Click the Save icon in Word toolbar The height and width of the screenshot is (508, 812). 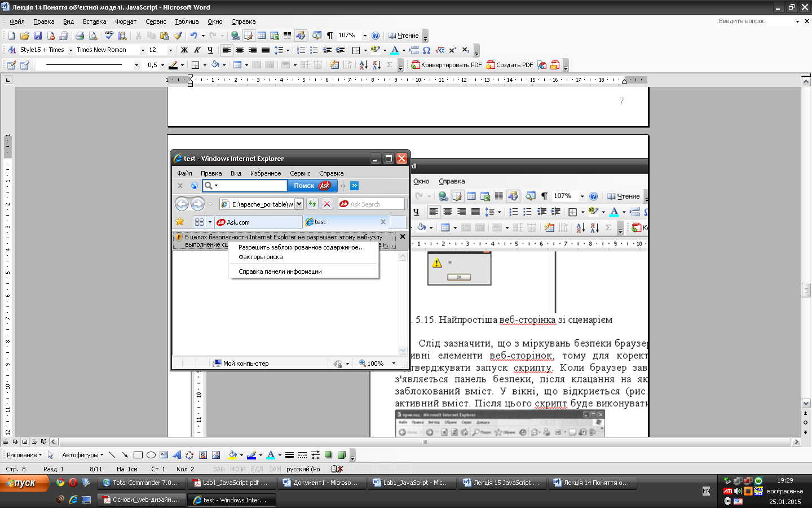(x=38, y=36)
